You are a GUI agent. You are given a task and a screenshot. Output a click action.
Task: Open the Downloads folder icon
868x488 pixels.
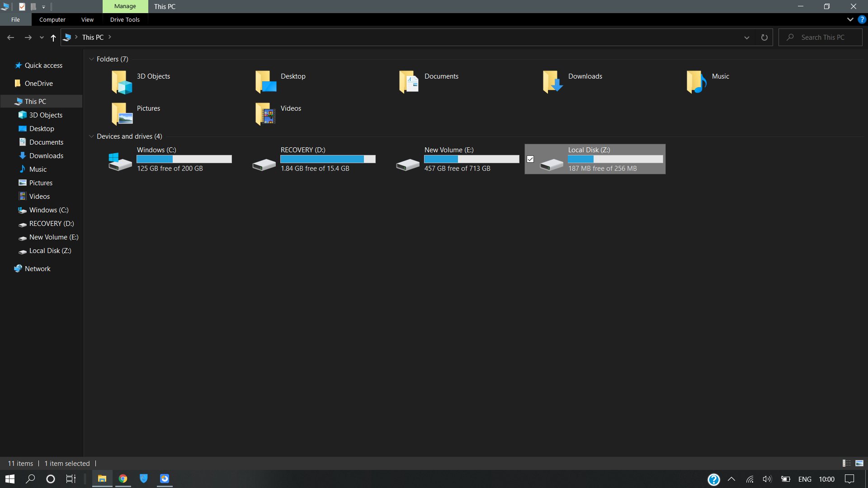[553, 82]
